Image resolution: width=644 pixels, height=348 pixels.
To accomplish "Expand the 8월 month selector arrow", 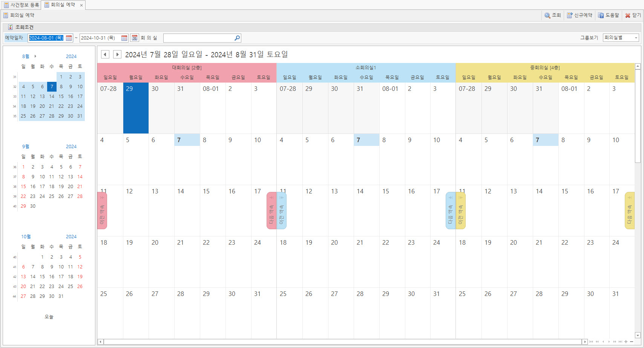I will point(35,56).
